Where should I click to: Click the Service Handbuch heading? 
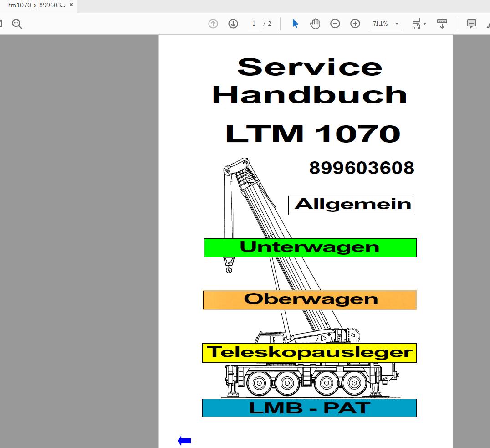[x=310, y=81]
